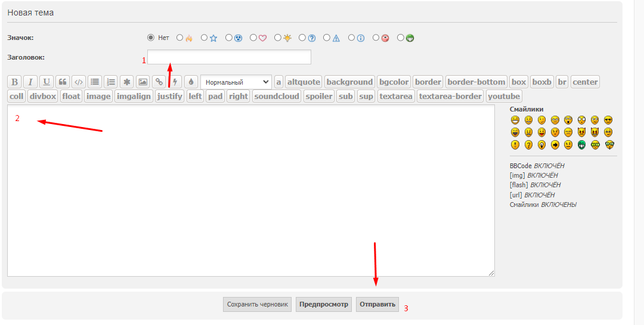Insert the green grinning smiley from smileys panel
The width and height of the screenshot is (644, 325).
(x=581, y=145)
